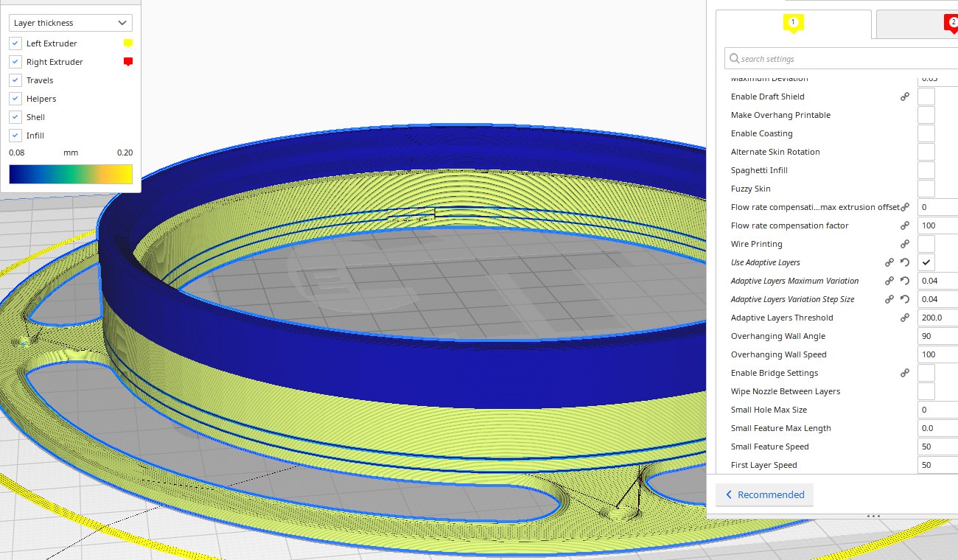Click link icon for Enable Draft Shield
Screen dimensions: 958x560
pyautogui.click(x=905, y=97)
